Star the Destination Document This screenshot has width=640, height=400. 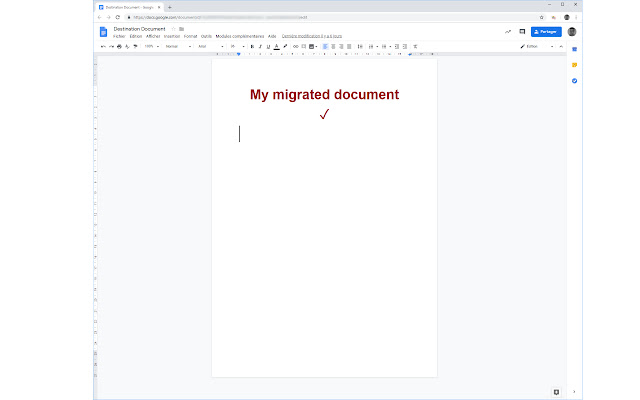[171, 29]
